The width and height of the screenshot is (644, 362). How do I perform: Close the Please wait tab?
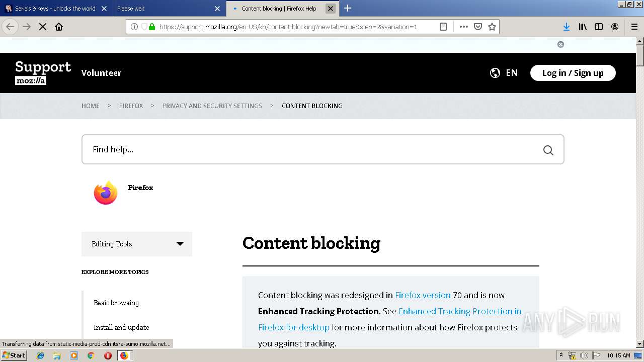click(x=217, y=9)
